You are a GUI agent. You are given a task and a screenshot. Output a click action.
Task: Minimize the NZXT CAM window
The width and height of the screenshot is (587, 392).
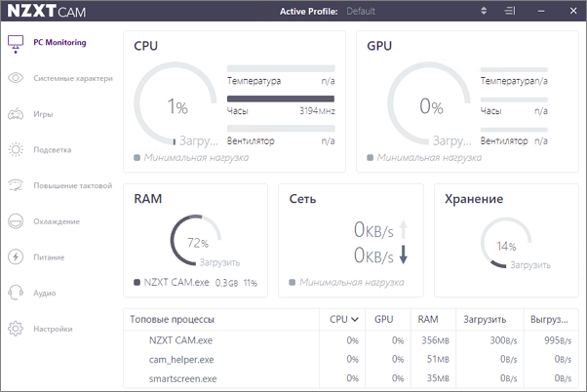541,12
